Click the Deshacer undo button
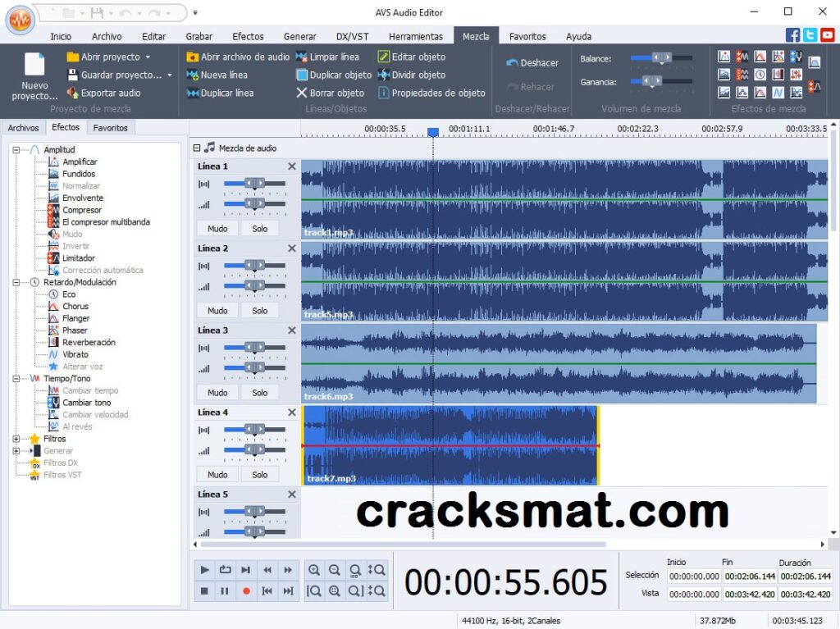Viewport: 840px width, 629px height. (532, 62)
